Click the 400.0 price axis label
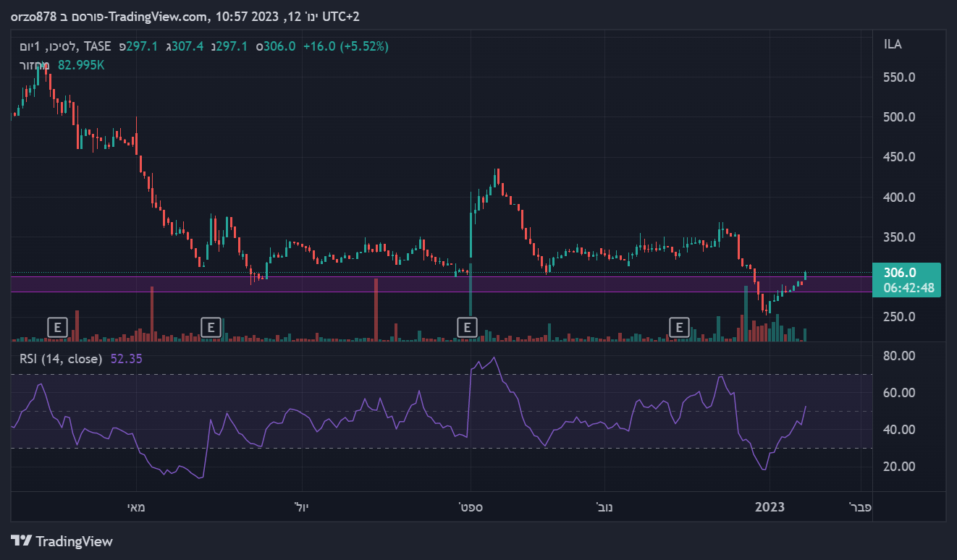This screenshot has height=560, width=957. tap(900, 197)
